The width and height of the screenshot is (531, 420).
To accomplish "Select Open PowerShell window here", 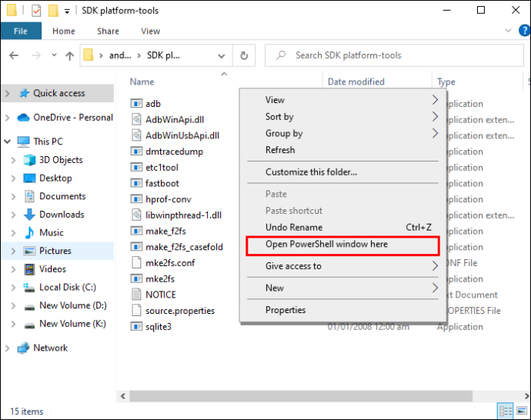I will 342,244.
